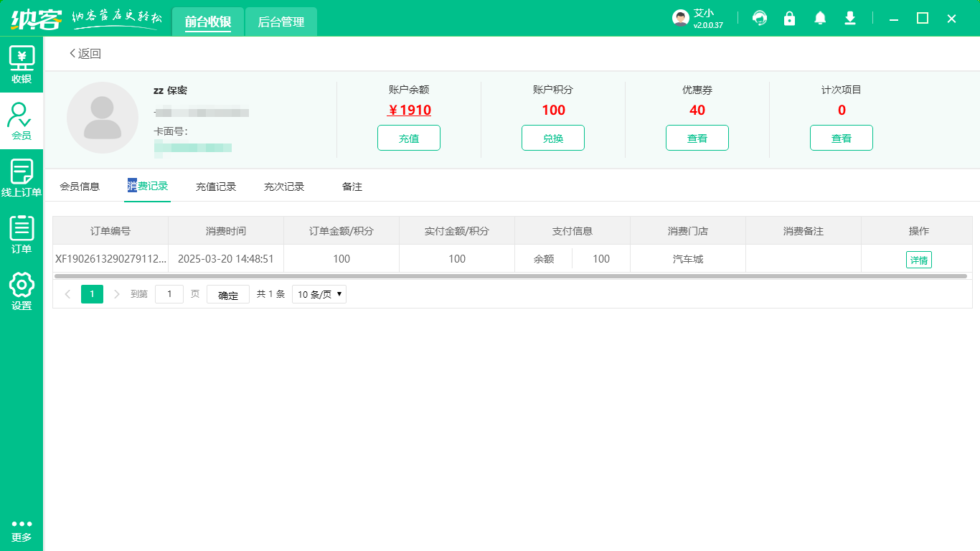
Task: Open the 订单 orders sidebar icon
Action: [x=22, y=235]
